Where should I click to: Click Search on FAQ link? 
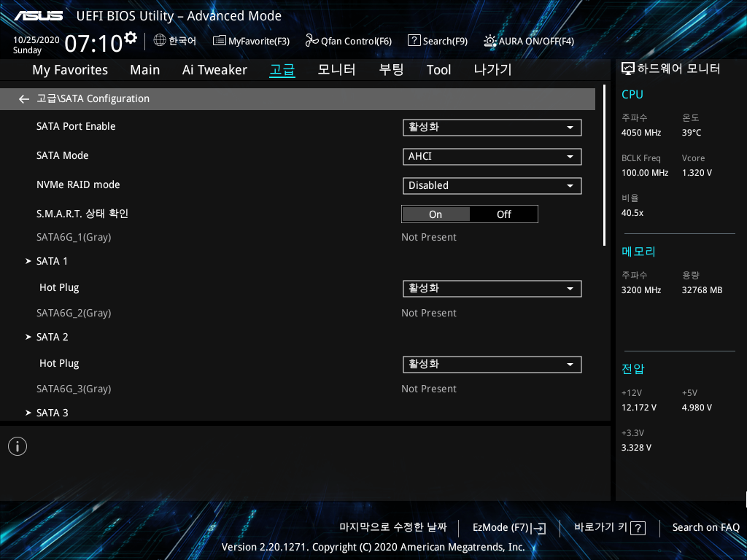[705, 528]
